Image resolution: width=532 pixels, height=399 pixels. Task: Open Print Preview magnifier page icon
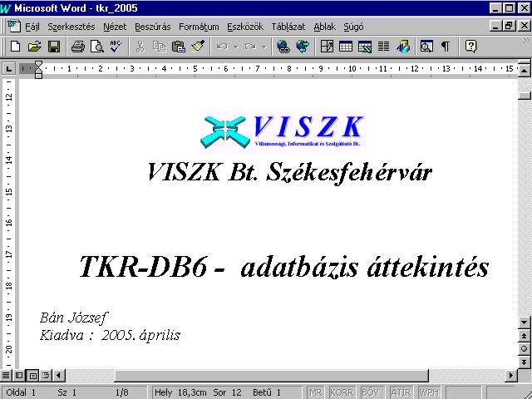(x=97, y=47)
